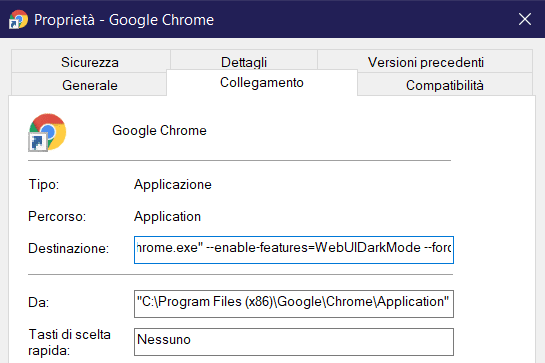Close the Proprietà dialog window
545x363 pixels.
pyautogui.click(x=524, y=19)
